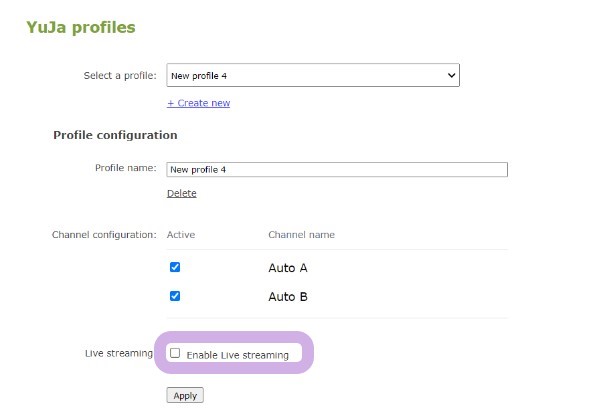The height and width of the screenshot is (410, 597).
Task: Click the Select a profile label
Action: tap(120, 76)
